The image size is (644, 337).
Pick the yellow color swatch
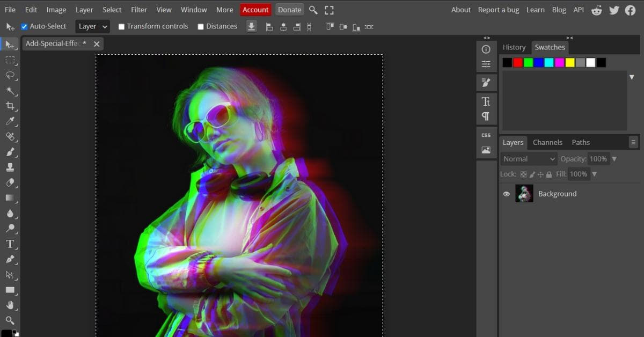click(570, 63)
